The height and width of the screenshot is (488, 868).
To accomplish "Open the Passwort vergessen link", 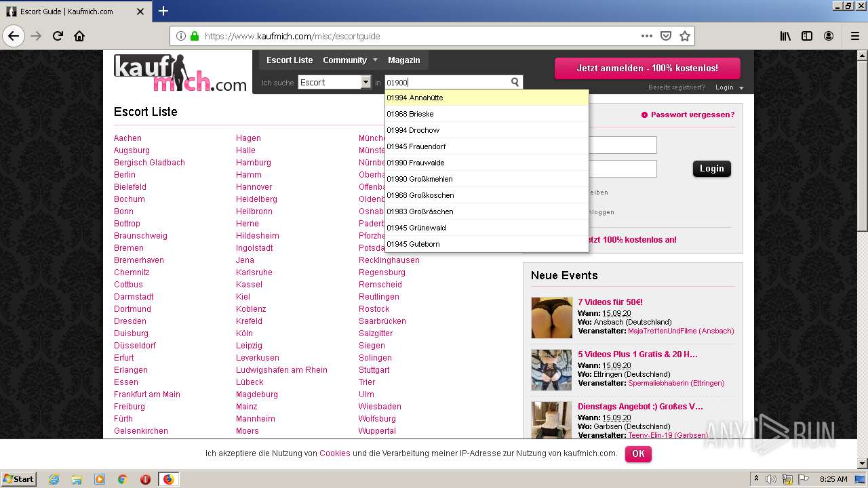I will click(x=692, y=115).
